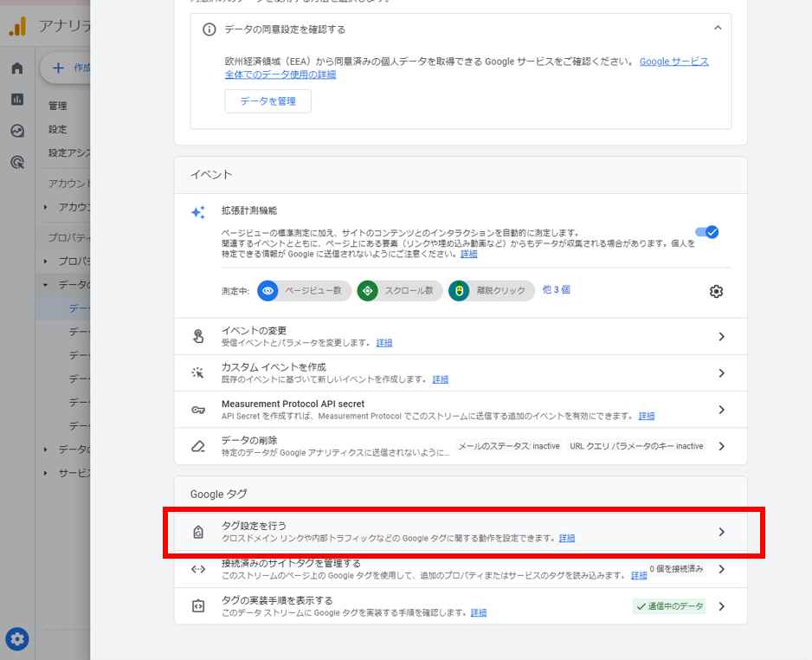Click メールのステータス: inactive chip
Screen dimensions: 812x660
click(x=509, y=446)
